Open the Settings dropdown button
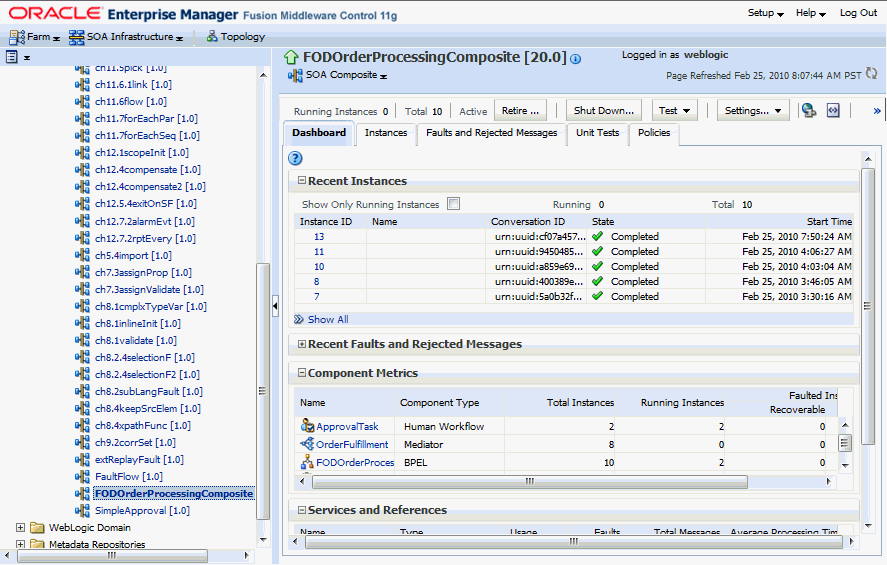 click(753, 110)
